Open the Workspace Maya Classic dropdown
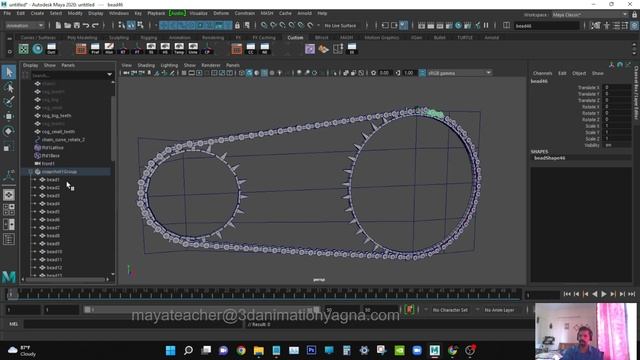The height and width of the screenshot is (360, 640). coord(590,15)
